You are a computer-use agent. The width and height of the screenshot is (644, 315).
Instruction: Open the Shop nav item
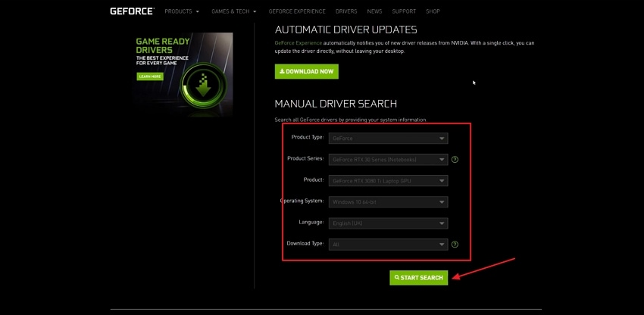pyautogui.click(x=433, y=11)
